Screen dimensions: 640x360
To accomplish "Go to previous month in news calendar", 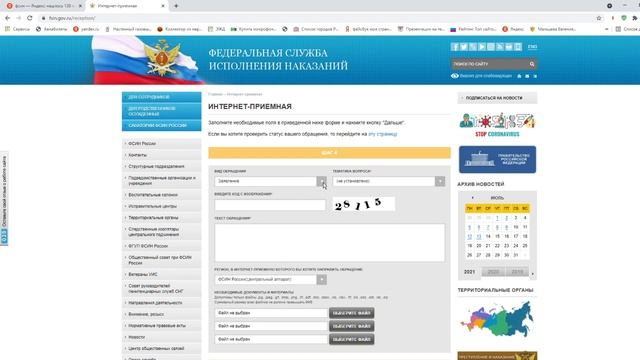I will (473, 198).
